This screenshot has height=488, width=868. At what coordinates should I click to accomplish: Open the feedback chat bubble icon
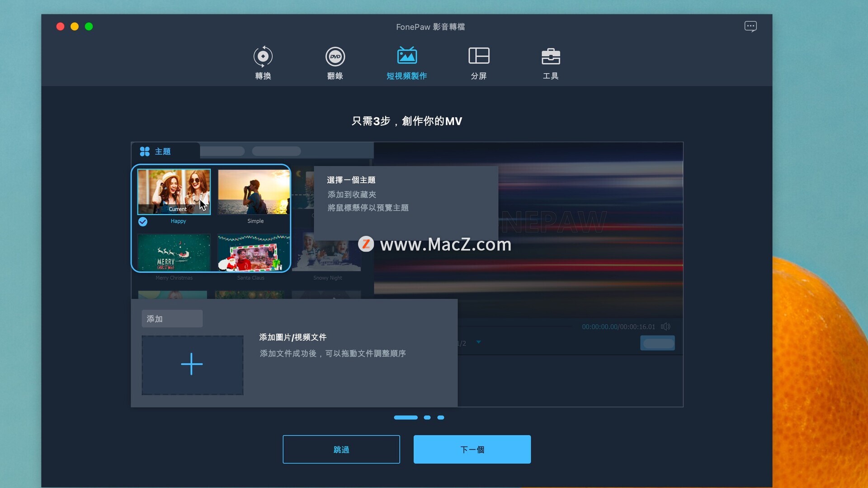click(x=750, y=26)
